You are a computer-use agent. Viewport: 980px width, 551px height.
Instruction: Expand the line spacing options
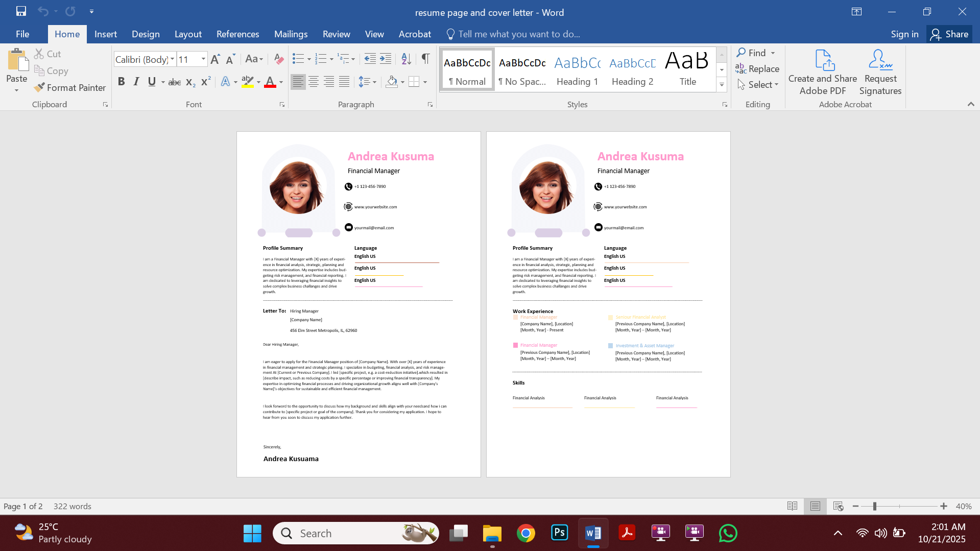[375, 81]
